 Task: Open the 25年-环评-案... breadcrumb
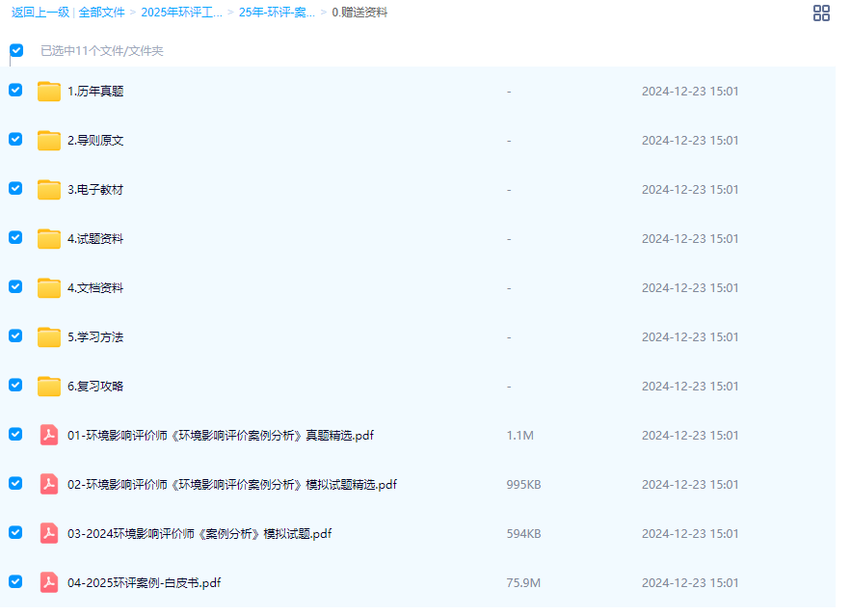277,13
